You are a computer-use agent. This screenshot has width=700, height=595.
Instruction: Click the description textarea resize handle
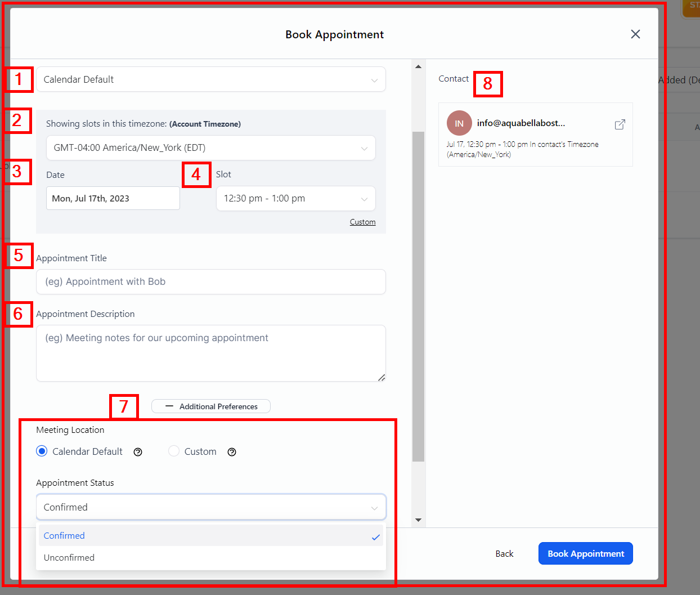(382, 377)
